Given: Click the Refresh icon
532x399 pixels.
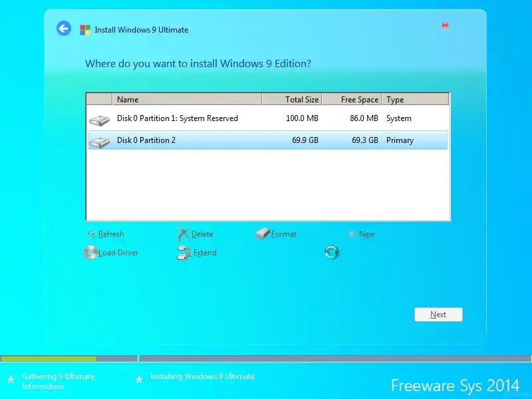Looking at the screenshot, I should pos(91,234).
